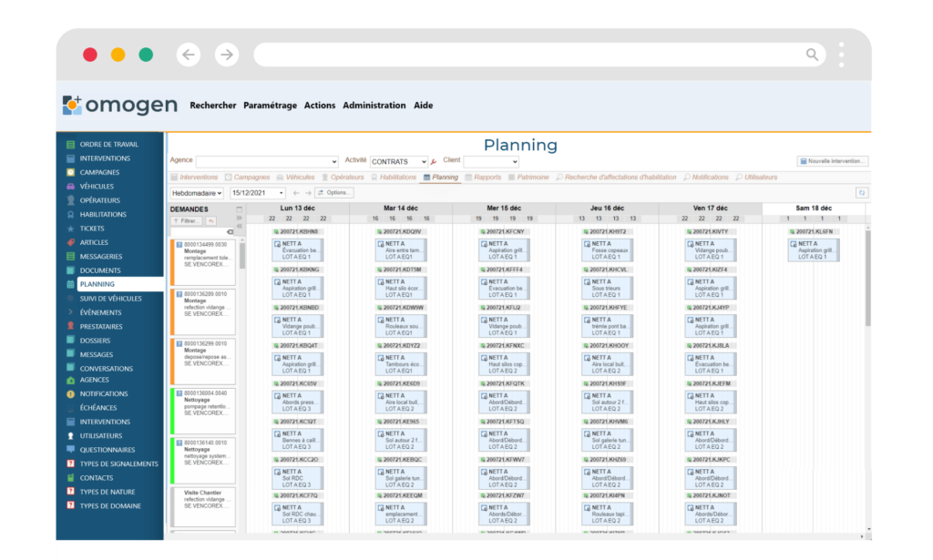Click the Véhicules car icon in sidebar
The height and width of the screenshot is (560, 933).
pyautogui.click(x=70, y=187)
